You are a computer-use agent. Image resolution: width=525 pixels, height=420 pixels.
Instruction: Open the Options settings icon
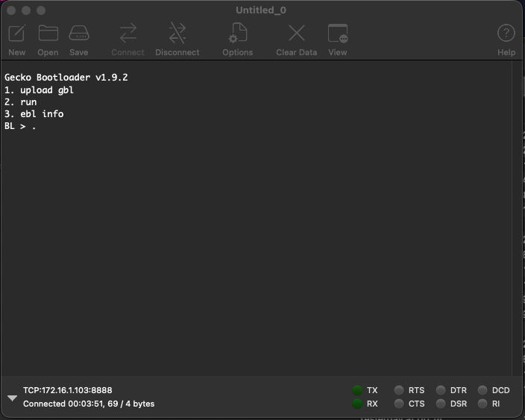click(x=238, y=33)
